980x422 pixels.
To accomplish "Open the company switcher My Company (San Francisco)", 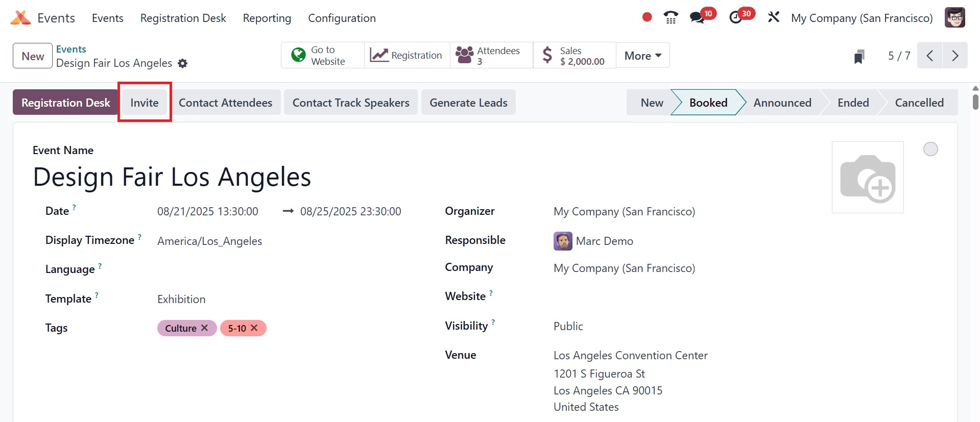I will pos(862,18).
